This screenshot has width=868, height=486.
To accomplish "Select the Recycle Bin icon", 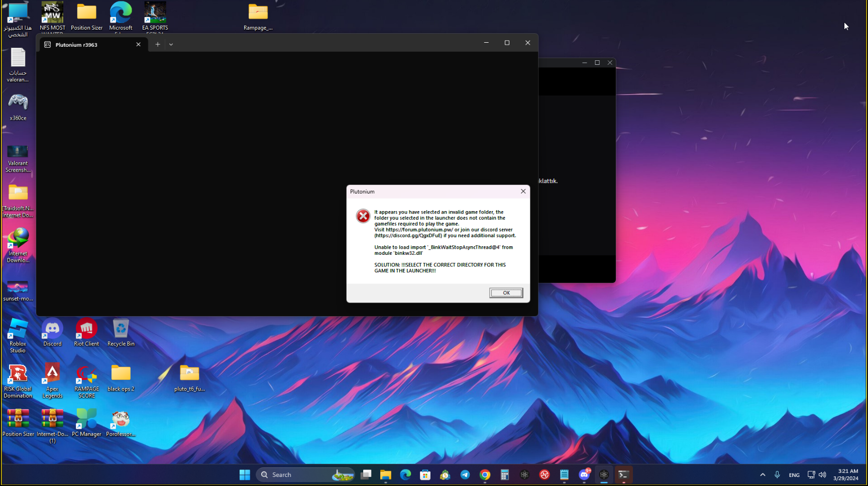I will coord(121,333).
